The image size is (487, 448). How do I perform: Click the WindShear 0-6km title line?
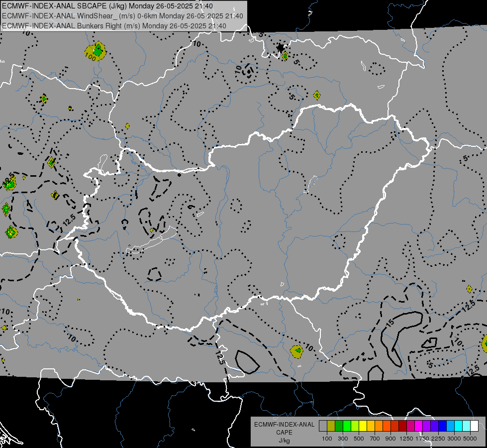[123, 16]
